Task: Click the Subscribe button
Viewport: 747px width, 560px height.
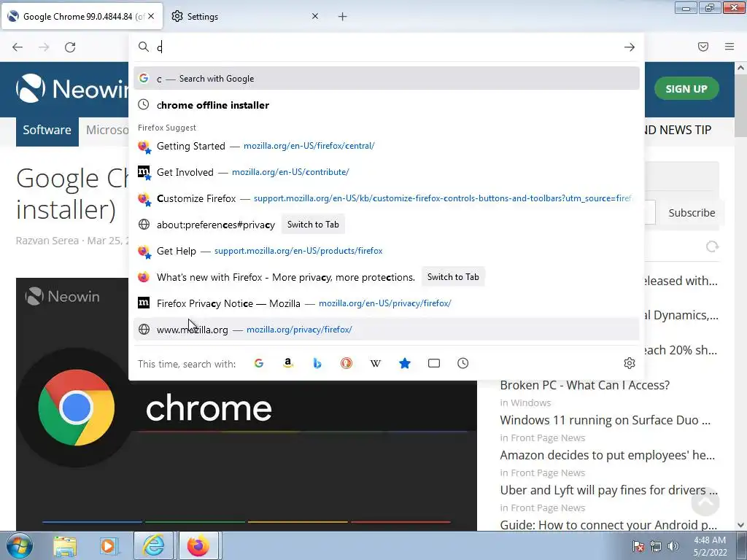Action: [x=692, y=213]
